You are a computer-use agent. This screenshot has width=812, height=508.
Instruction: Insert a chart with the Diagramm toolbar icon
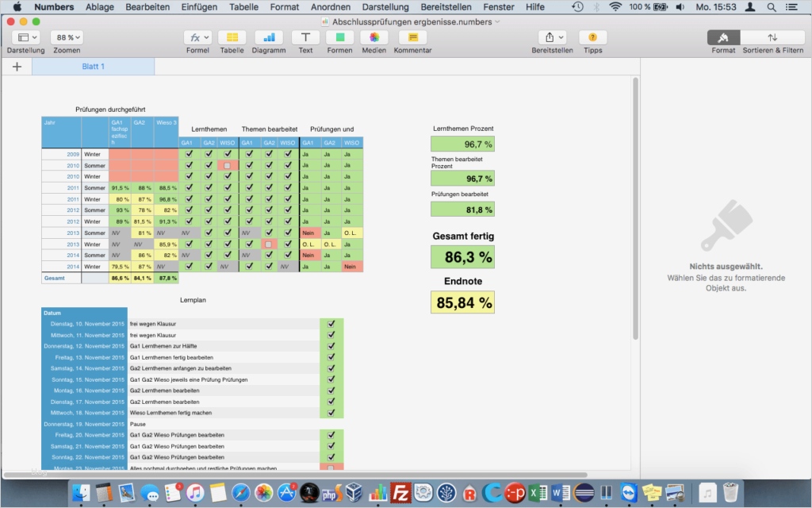click(269, 37)
